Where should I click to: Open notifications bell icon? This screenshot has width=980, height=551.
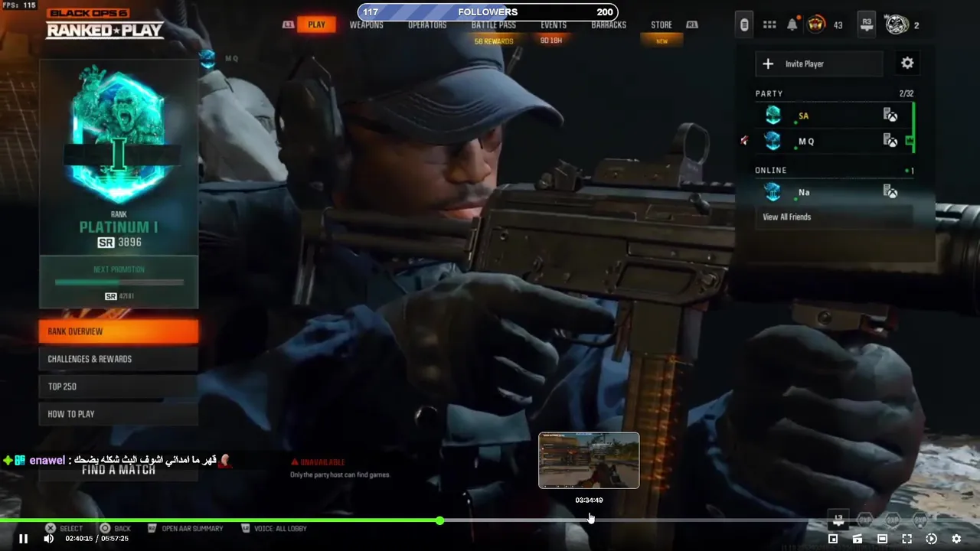pyautogui.click(x=792, y=24)
